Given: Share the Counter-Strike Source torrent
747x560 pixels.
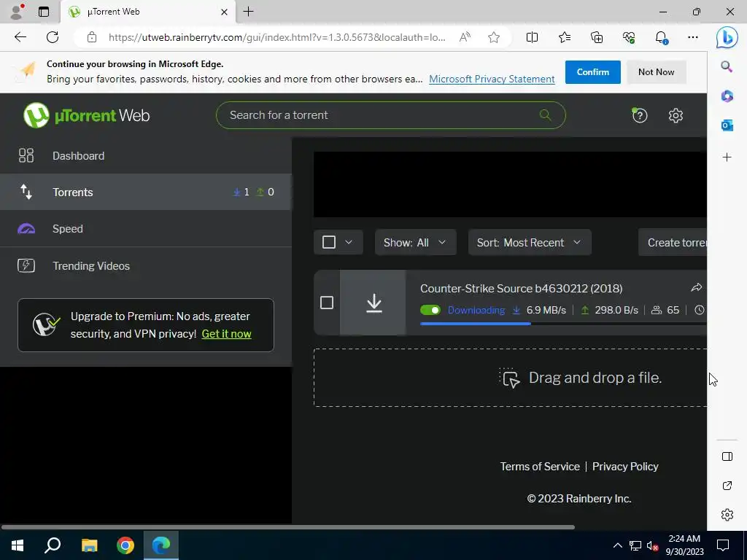Looking at the screenshot, I should pos(696,287).
